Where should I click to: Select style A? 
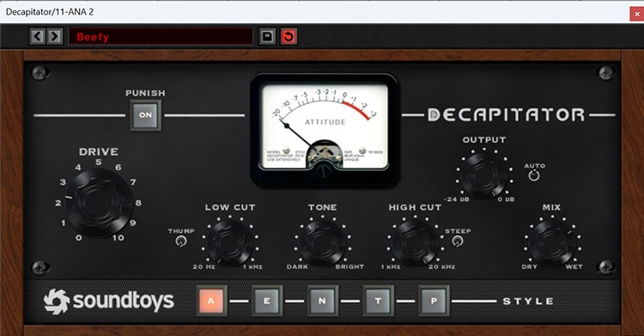pyautogui.click(x=211, y=301)
